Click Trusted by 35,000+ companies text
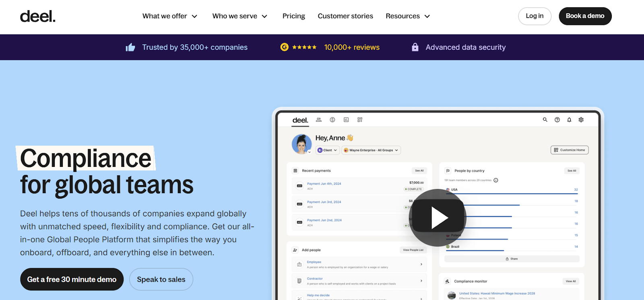This screenshot has width=644, height=300. click(x=195, y=47)
